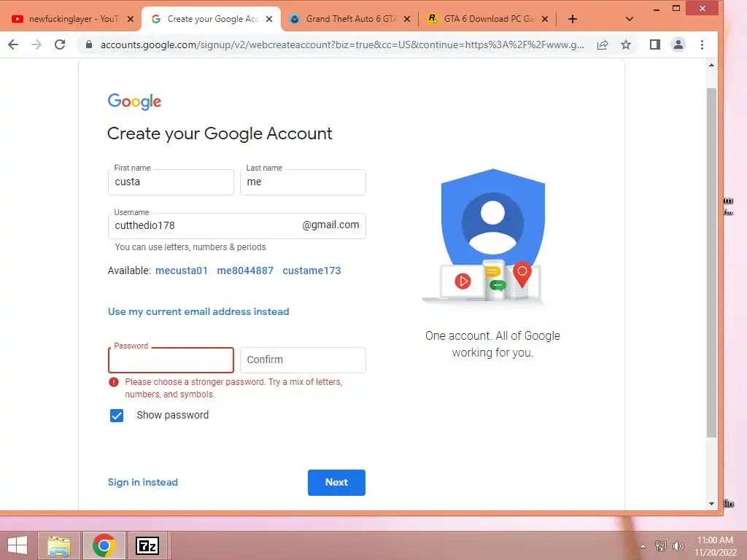Image resolution: width=747 pixels, height=560 pixels.
Task: Open File Explorer from the taskbar
Action: [x=58, y=545]
